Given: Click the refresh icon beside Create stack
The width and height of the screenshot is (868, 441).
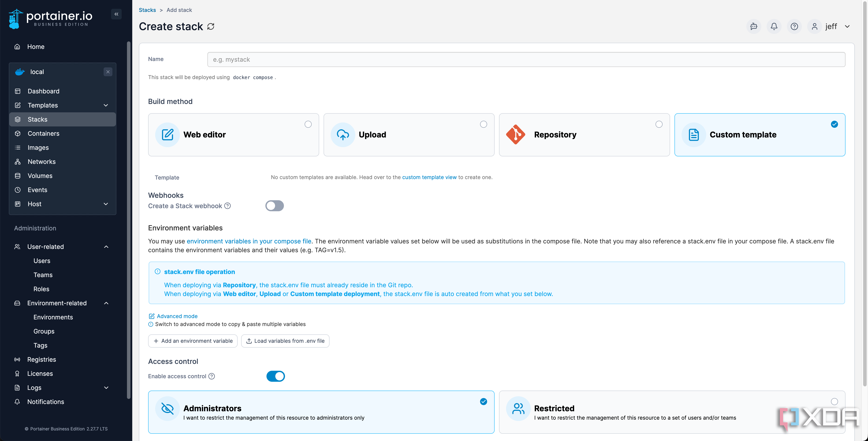Looking at the screenshot, I should point(210,26).
